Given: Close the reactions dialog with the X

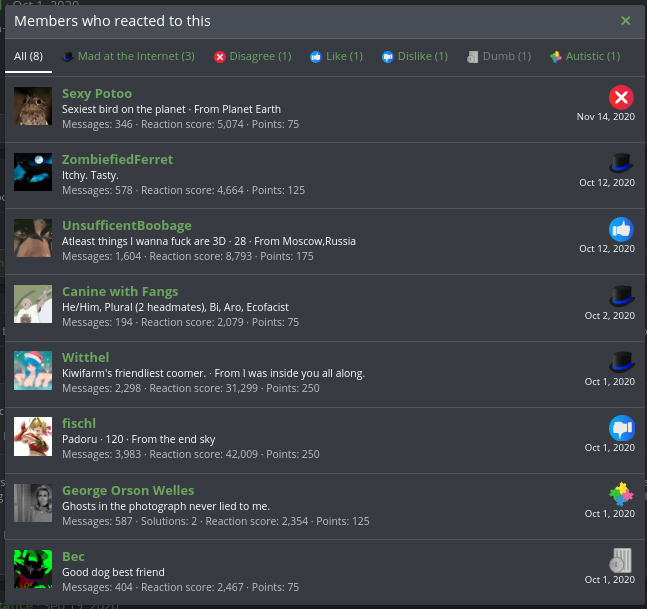Looking at the screenshot, I should [625, 21].
